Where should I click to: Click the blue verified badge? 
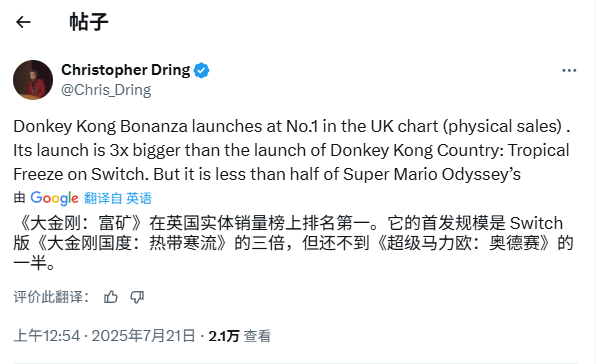pos(201,70)
